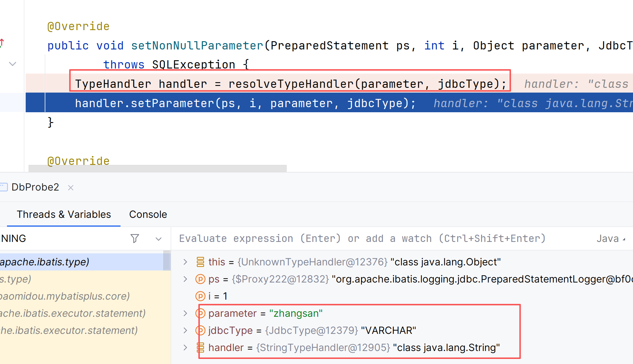The width and height of the screenshot is (633, 364).
Task: Collapse the setNonNullParameter method fold arrow
Action: coord(13,64)
